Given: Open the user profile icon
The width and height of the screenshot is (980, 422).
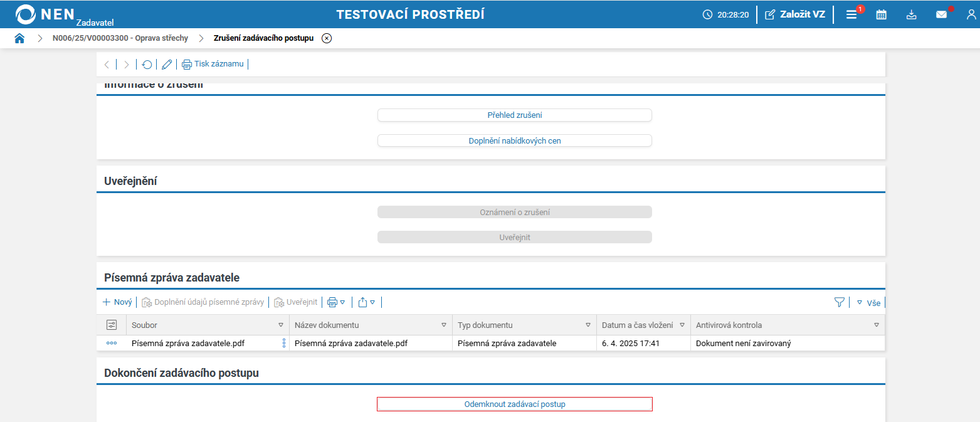Looking at the screenshot, I should [971, 13].
